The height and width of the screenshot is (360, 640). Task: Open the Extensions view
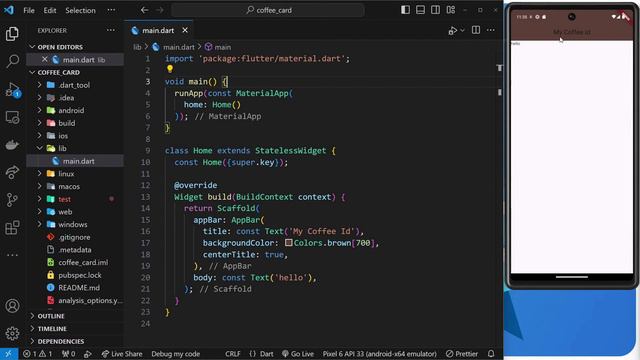pyautogui.click(x=12, y=227)
